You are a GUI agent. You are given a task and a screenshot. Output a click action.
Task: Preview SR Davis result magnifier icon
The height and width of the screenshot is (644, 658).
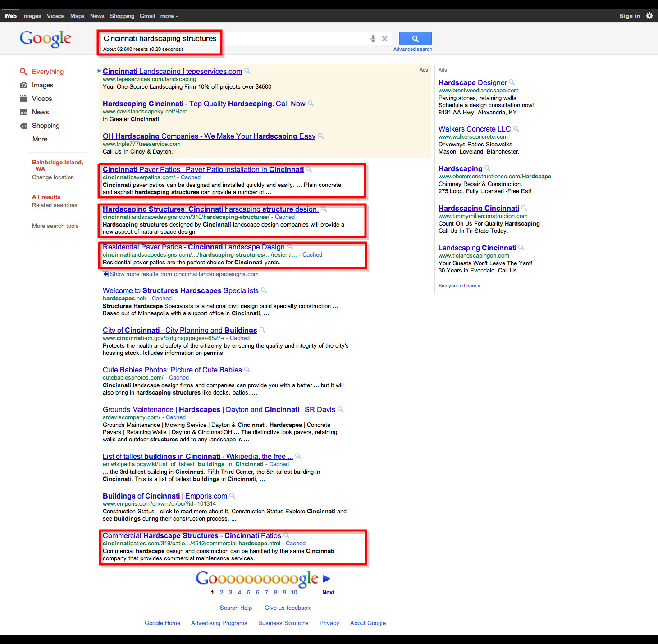point(340,409)
